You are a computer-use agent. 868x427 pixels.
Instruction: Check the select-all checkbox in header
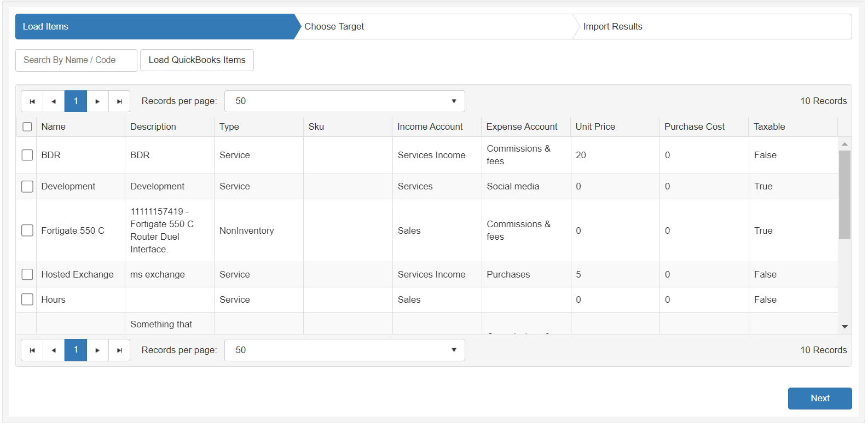(x=27, y=127)
